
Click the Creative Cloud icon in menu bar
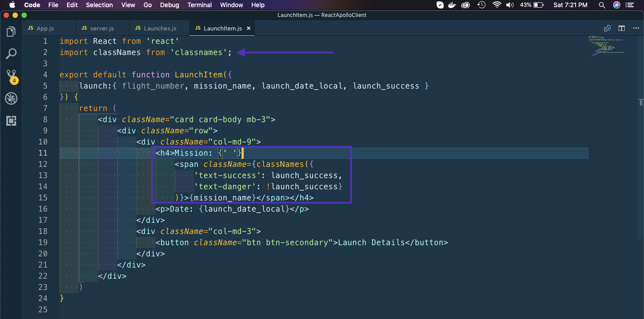[x=466, y=5]
